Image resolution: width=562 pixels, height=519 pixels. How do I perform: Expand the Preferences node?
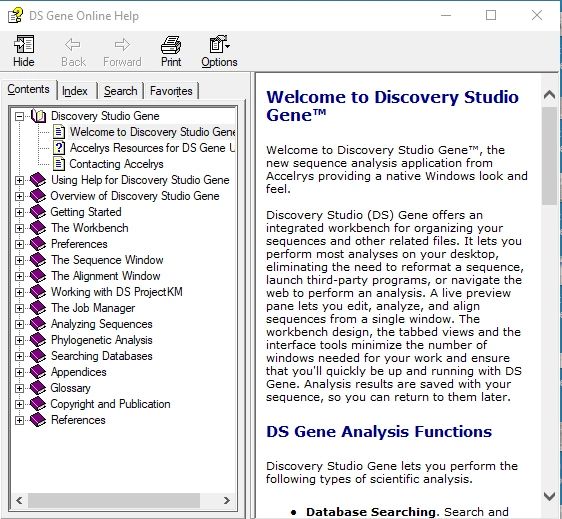click(19, 244)
